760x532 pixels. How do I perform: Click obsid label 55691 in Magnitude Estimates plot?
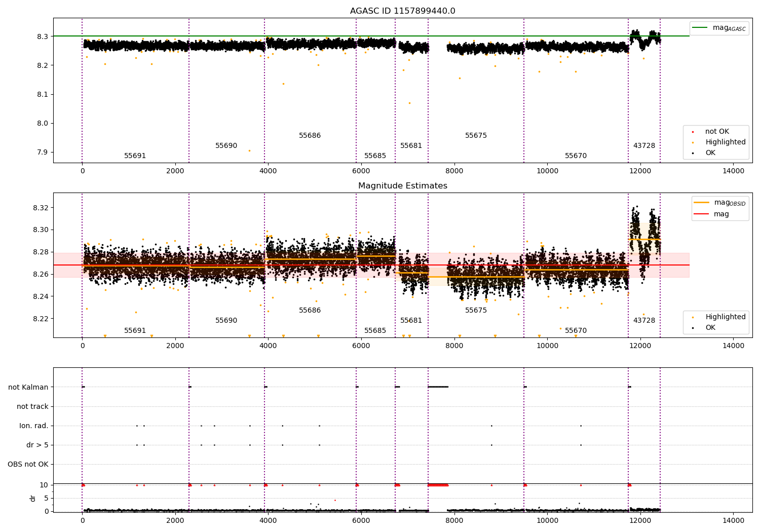[135, 331]
